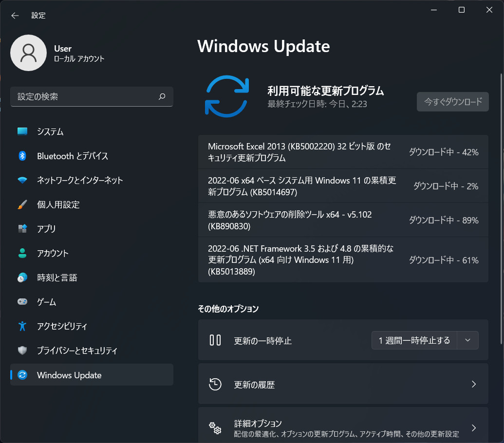Viewport: 504px width, 443px height.
Task: Click the ローカル アカウント label
Action: click(x=79, y=59)
